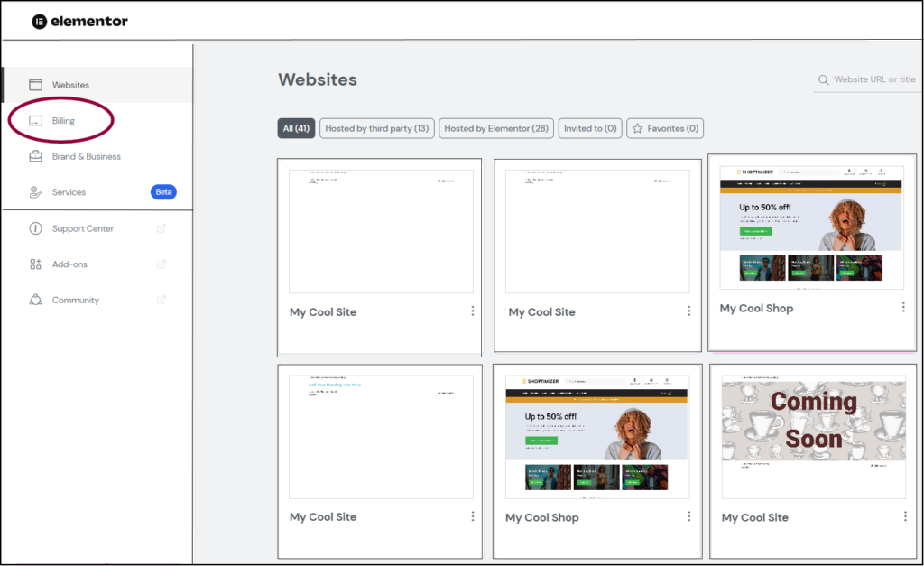Click the Services hand icon

(36, 192)
